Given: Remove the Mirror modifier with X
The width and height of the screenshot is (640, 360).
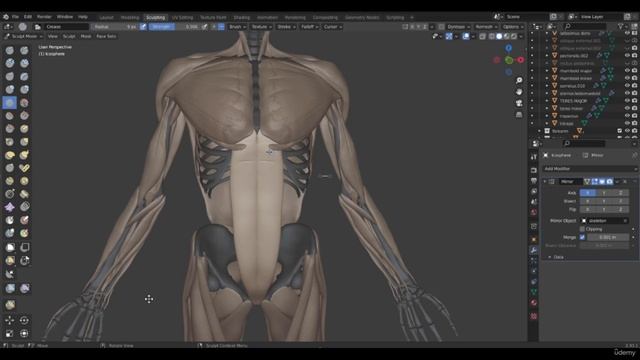Looking at the screenshot, I should pos(625,181).
